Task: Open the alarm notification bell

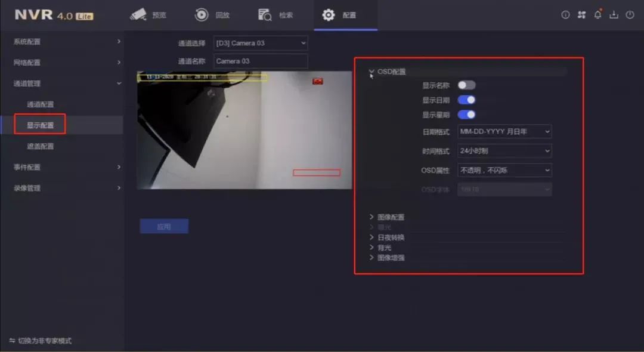Action: click(597, 15)
